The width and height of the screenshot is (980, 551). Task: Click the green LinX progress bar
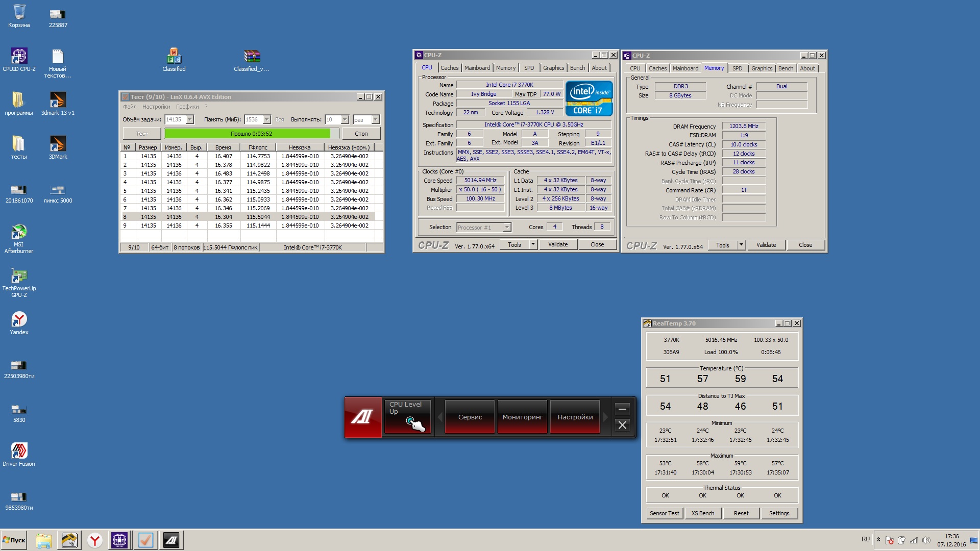pos(248,134)
